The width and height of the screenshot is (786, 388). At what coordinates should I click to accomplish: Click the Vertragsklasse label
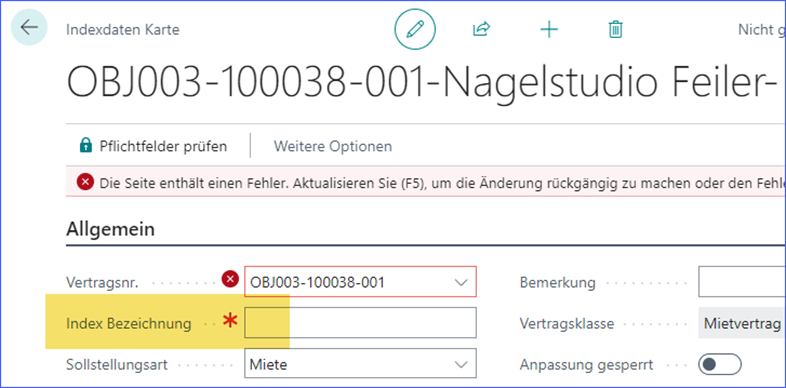pos(567,323)
